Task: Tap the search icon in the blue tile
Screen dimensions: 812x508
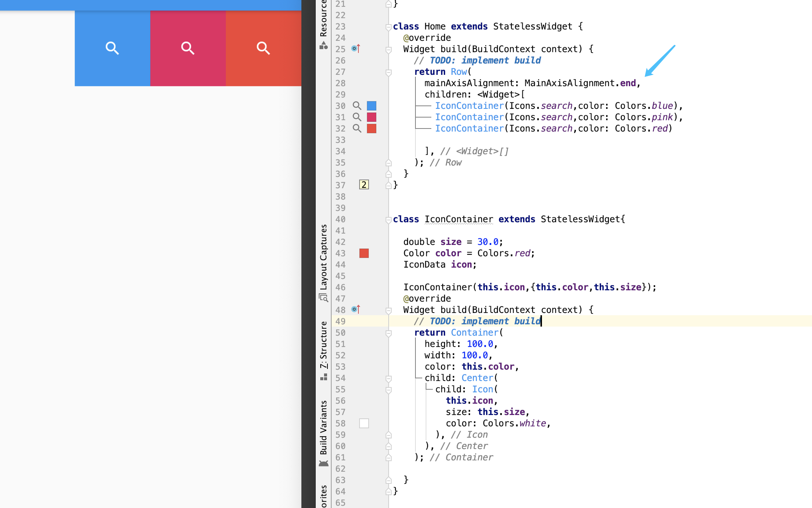Action: pos(112,48)
